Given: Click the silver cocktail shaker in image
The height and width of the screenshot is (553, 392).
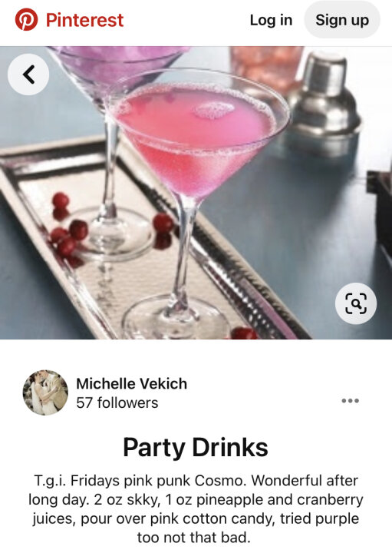Looking at the screenshot, I should (x=324, y=104).
